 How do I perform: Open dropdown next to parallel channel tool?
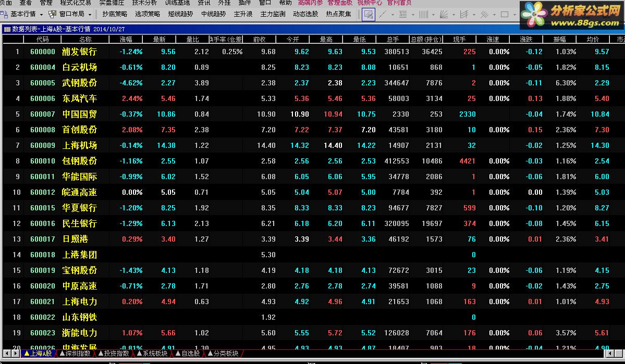click(474, 15)
